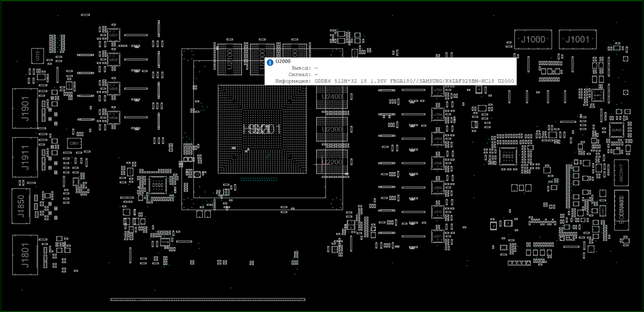Click the U500 controller chip
Screen dimensions: 644x312
158,185
